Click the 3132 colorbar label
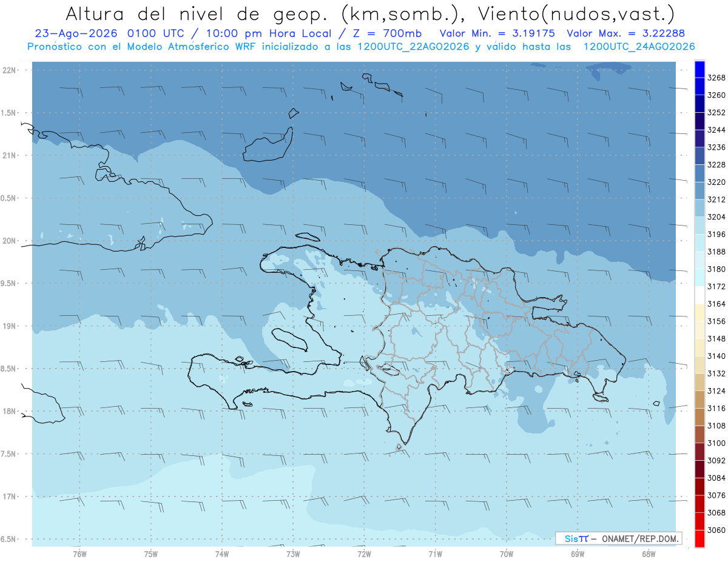The height and width of the screenshot is (562, 728). [716, 373]
